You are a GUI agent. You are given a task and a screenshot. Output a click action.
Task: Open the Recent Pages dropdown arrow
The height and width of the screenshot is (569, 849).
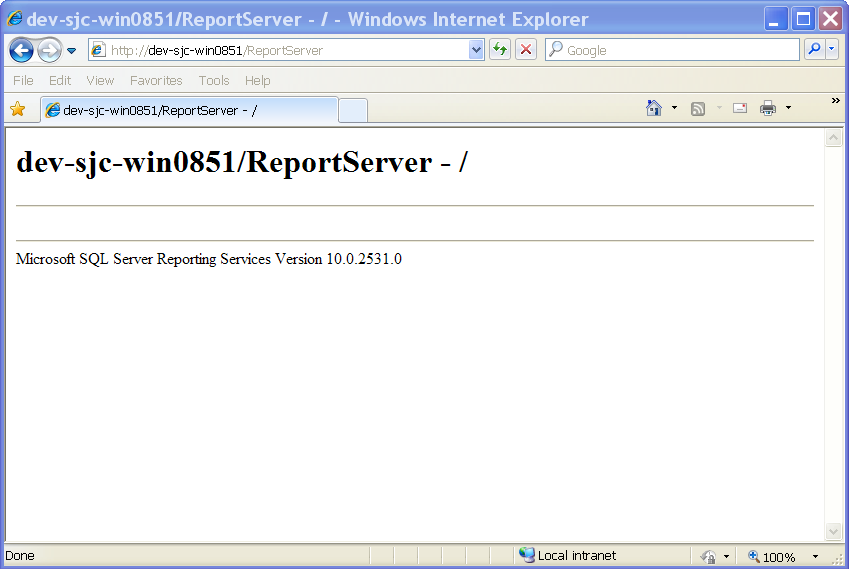pyautogui.click(x=72, y=51)
